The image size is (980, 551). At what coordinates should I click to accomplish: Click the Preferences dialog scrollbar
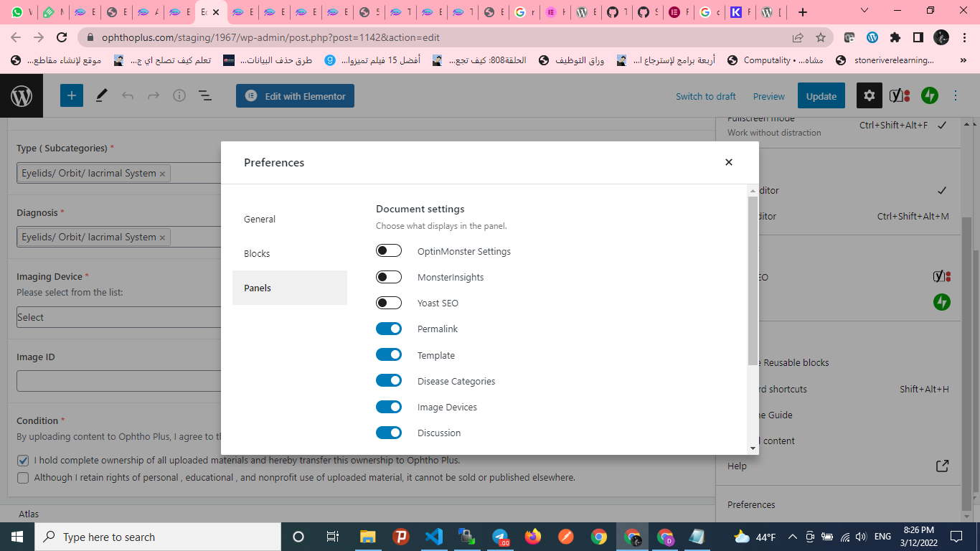pyautogui.click(x=753, y=280)
